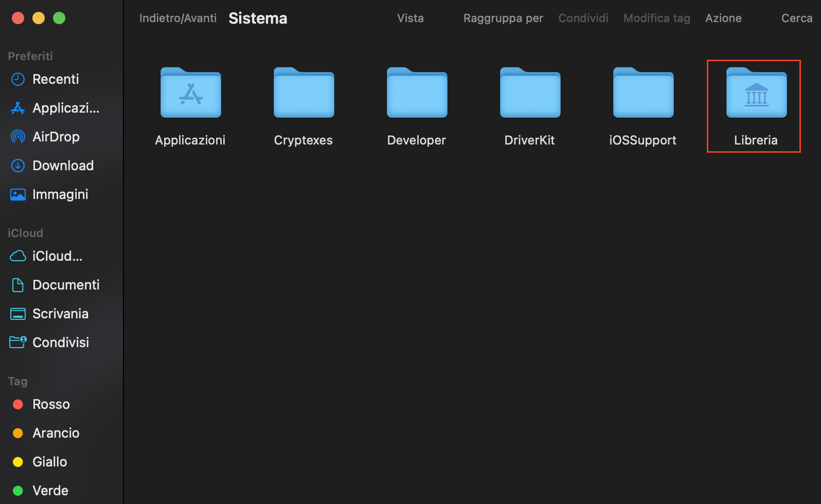Open Scrivania in the sidebar
Viewport: 821px width, 504px height.
(60, 314)
